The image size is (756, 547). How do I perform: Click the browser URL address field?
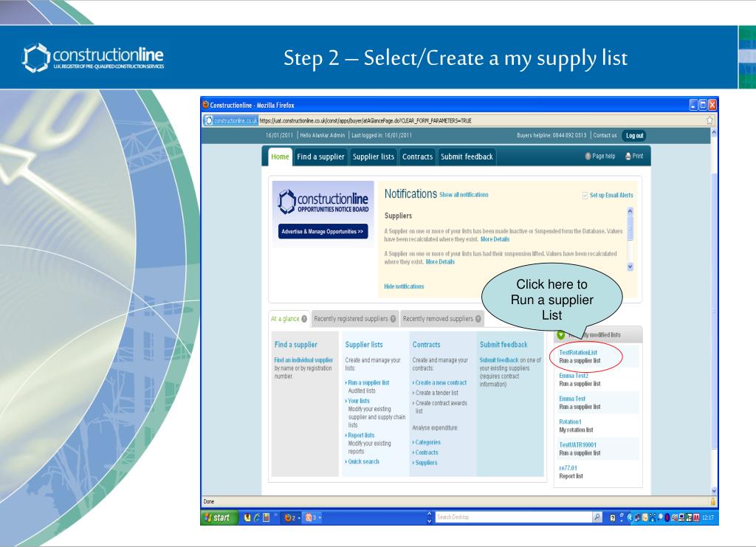pos(481,120)
